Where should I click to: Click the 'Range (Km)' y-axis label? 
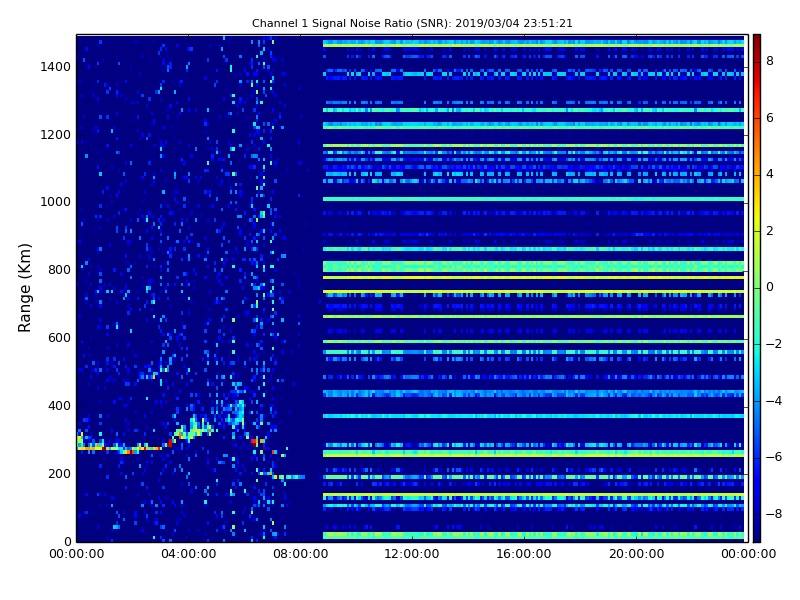pos(24,288)
